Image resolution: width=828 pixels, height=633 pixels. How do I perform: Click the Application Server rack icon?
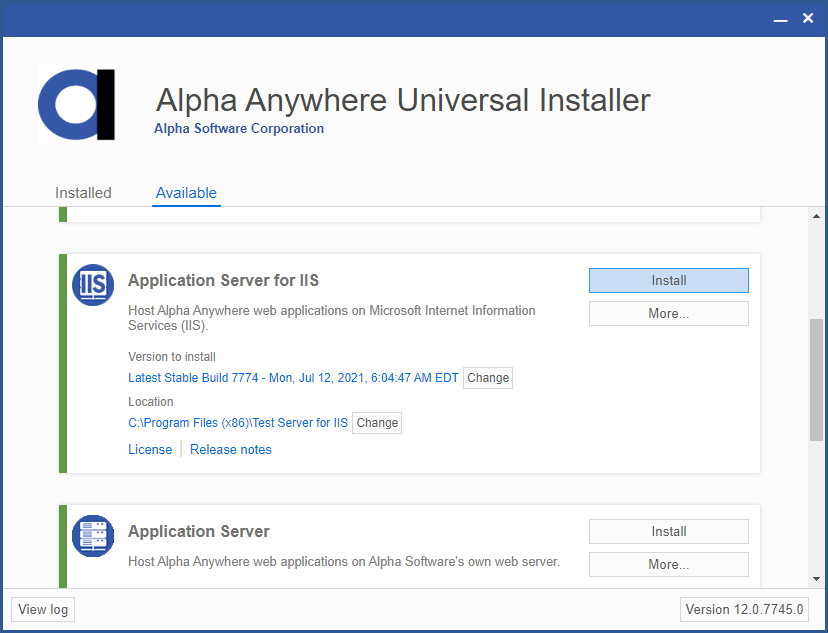pos(93,536)
